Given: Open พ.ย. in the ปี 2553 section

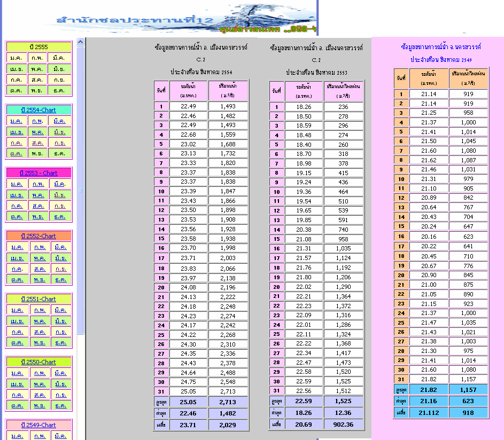Looking at the screenshot, I should tap(38, 217).
